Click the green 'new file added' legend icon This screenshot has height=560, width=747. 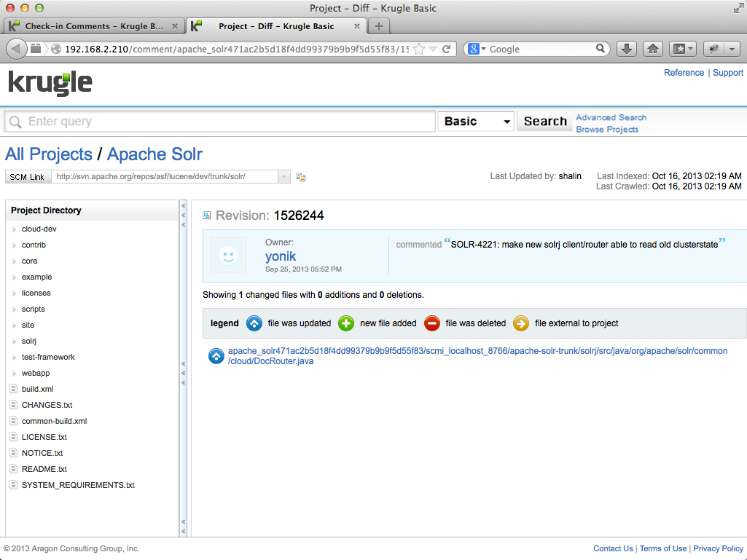pyautogui.click(x=346, y=323)
